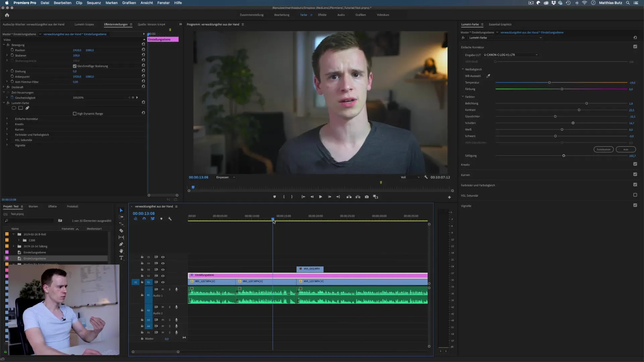Click the Temperatur slider handle
This screenshot has width=644, height=362.
(x=549, y=82)
